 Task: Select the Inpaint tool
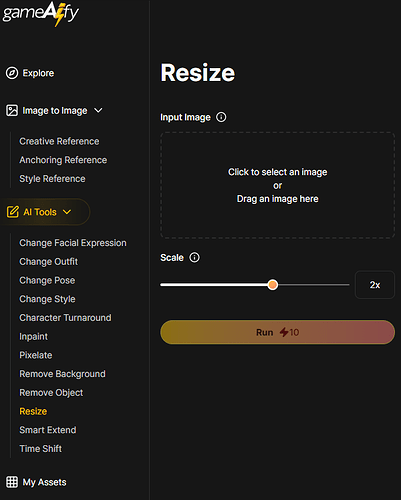(33, 337)
